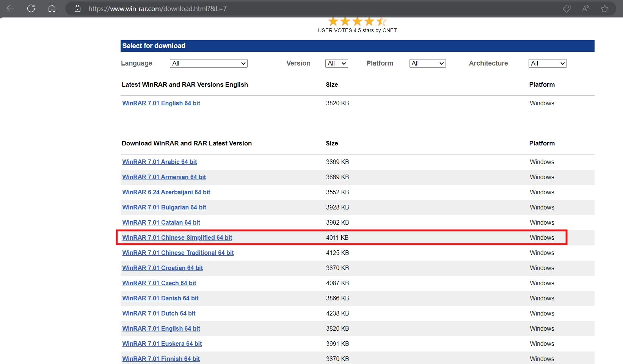623x364 pixels.
Task: Download WinRAR 7.01 Danish 64 bit
Action: coord(160,298)
